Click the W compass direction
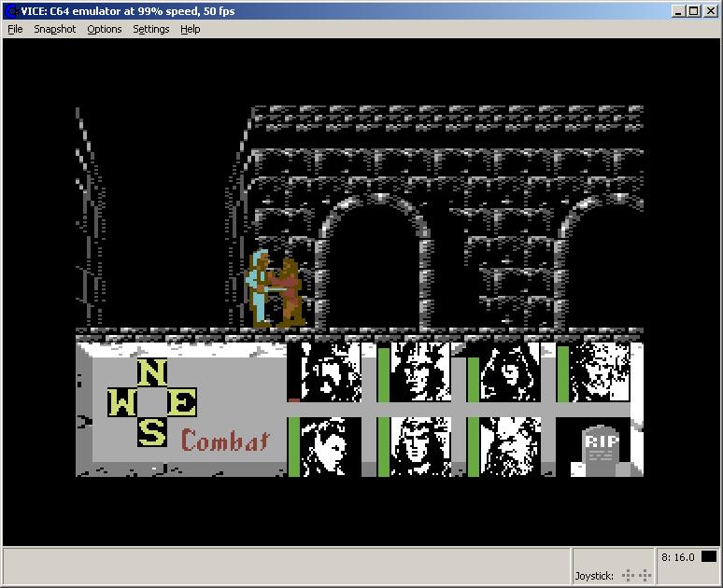 pos(122,402)
